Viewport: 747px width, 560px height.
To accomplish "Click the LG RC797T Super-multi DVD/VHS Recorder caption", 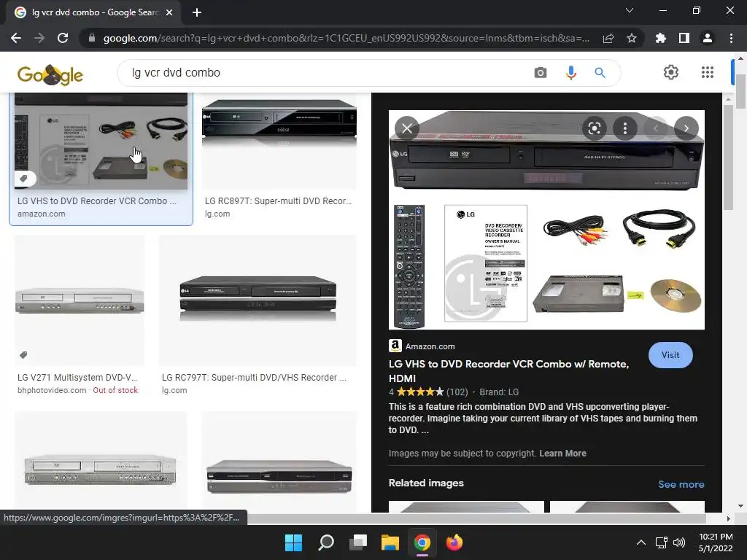I will (x=254, y=377).
